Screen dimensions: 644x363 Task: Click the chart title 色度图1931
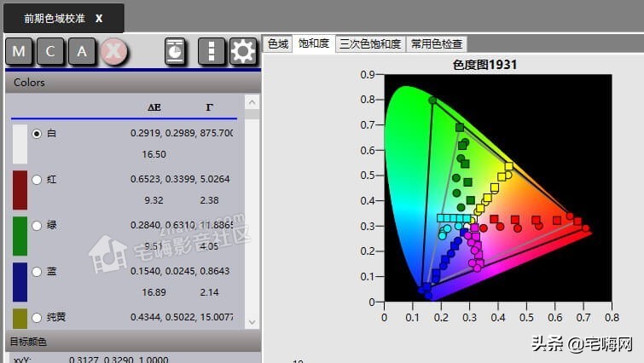click(x=484, y=65)
